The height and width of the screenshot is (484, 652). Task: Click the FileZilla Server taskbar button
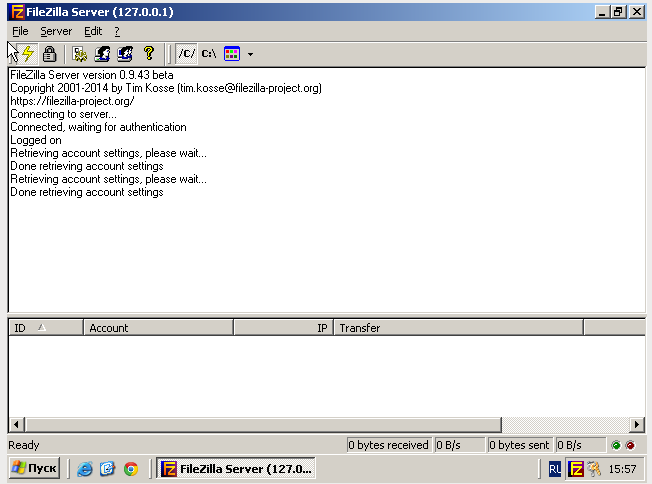tap(237, 468)
